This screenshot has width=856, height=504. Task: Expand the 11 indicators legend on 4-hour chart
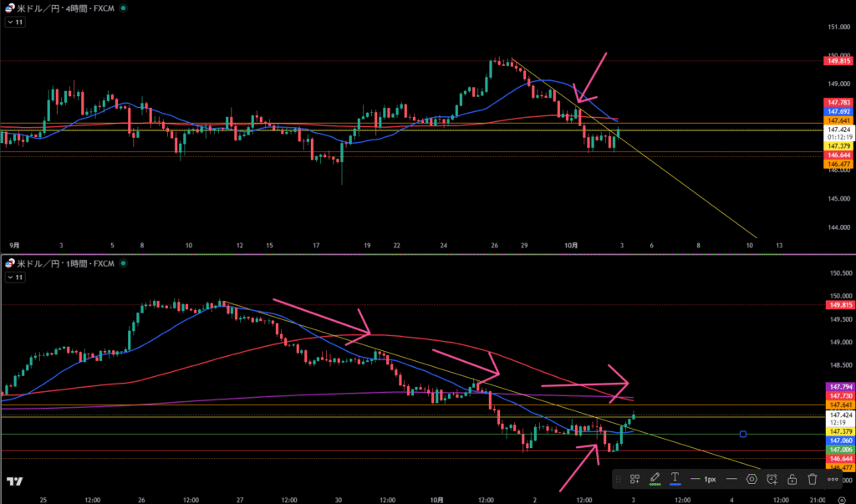point(15,23)
